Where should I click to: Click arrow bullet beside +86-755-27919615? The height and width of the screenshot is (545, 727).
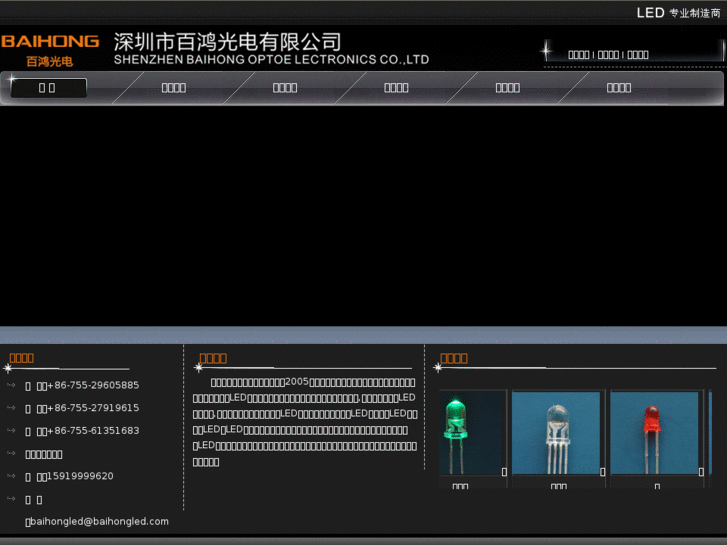[x=11, y=408]
